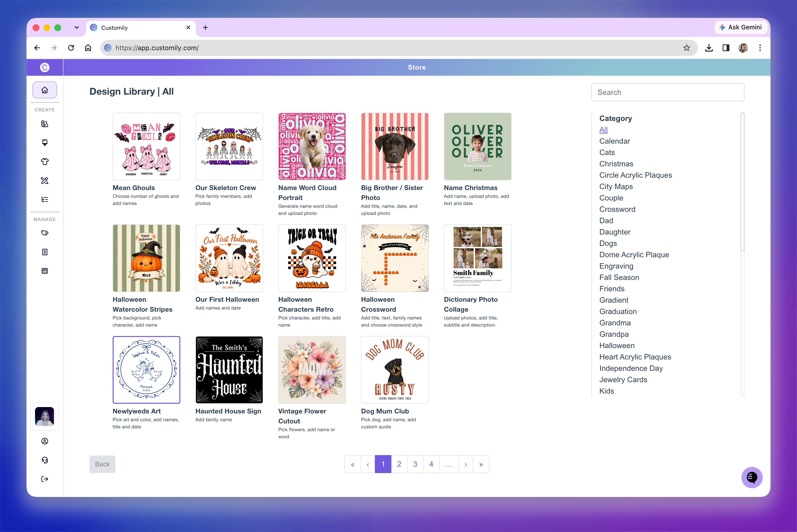This screenshot has width=797, height=532.
Task: Open the Home icon in the sidebar
Action: 44,90
